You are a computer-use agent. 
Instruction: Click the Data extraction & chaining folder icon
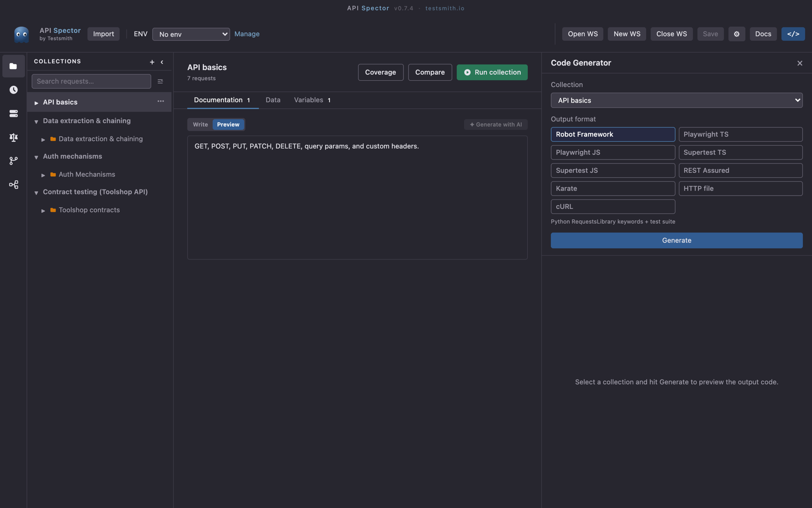(53, 139)
